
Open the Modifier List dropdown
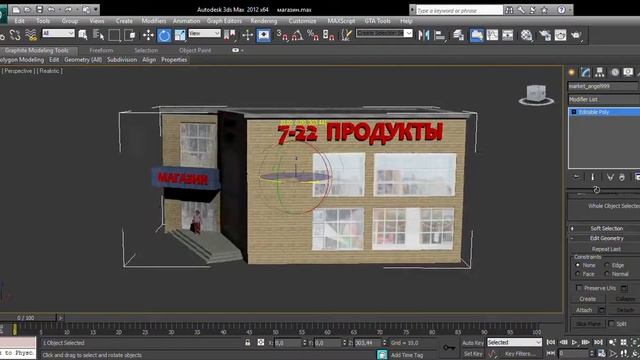click(x=604, y=99)
